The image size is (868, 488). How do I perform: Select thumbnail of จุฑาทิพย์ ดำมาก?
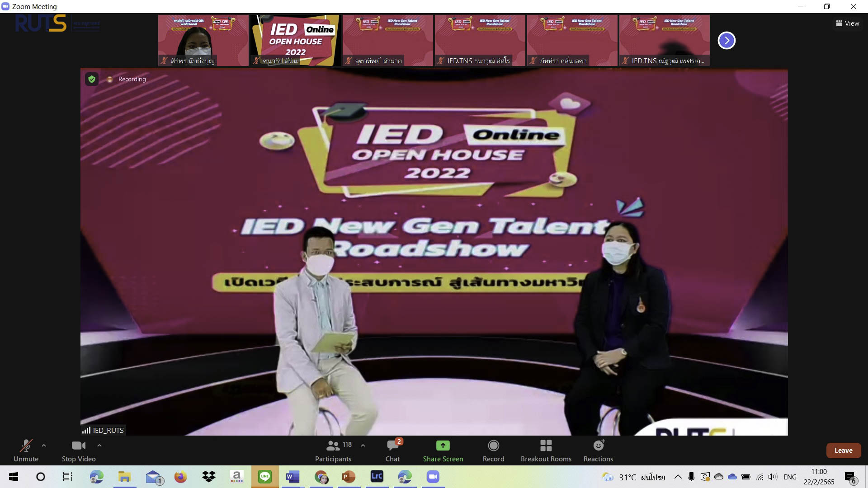tap(388, 40)
